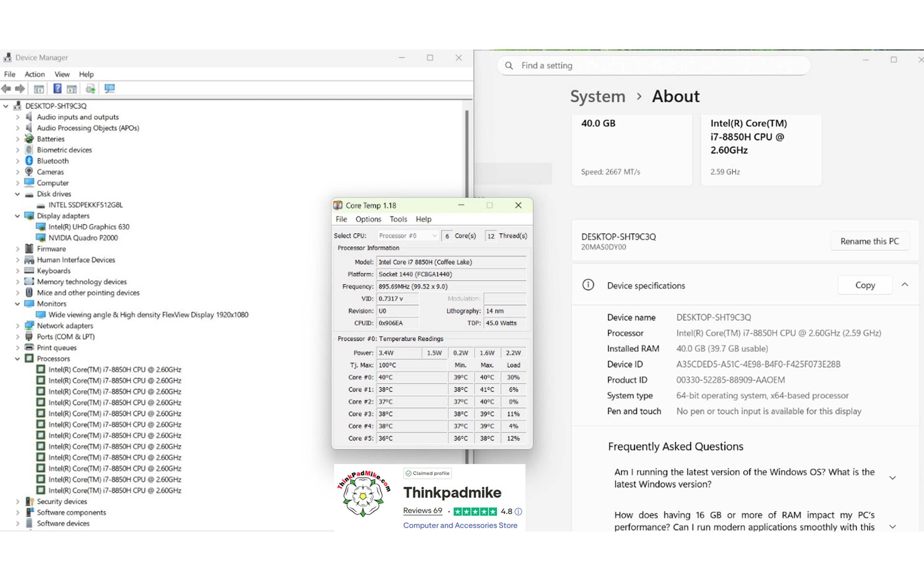Open the Action menu in Device Manager
Viewport: 924px width, 581px height.
(x=35, y=74)
